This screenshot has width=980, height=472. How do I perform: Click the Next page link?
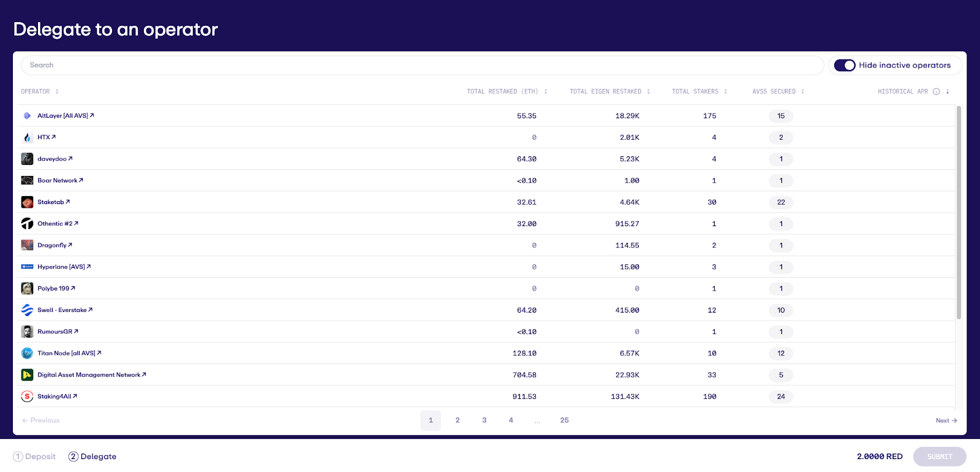[946, 421]
